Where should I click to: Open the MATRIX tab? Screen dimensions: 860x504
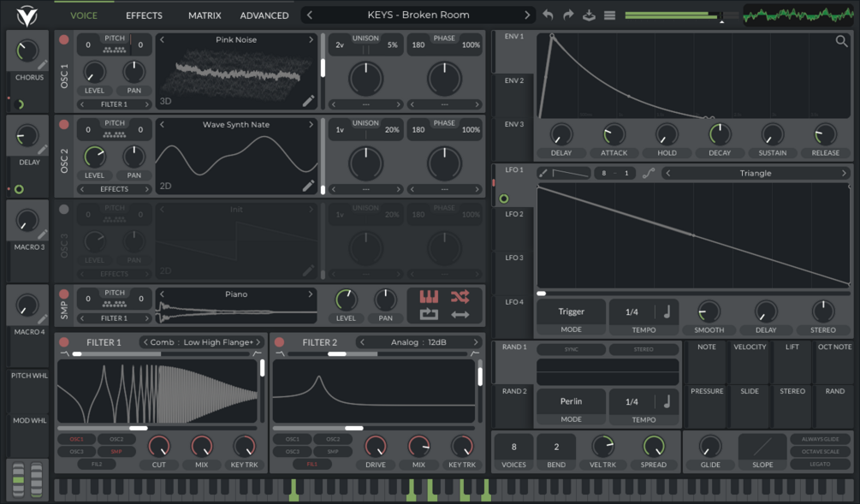pyautogui.click(x=205, y=15)
